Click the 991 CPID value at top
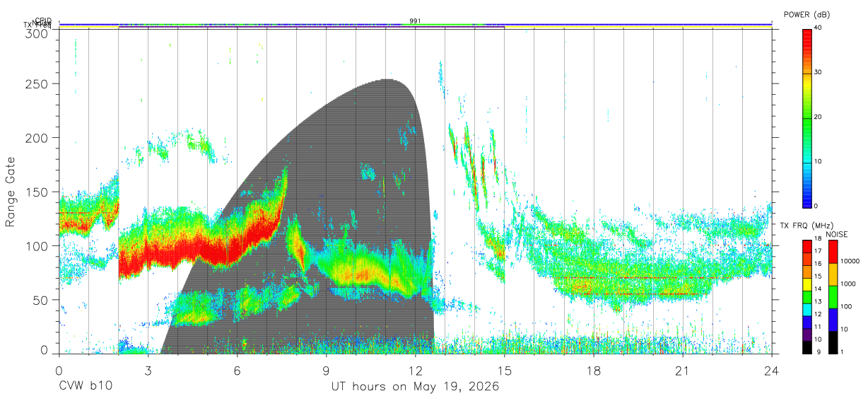 pyautogui.click(x=415, y=21)
